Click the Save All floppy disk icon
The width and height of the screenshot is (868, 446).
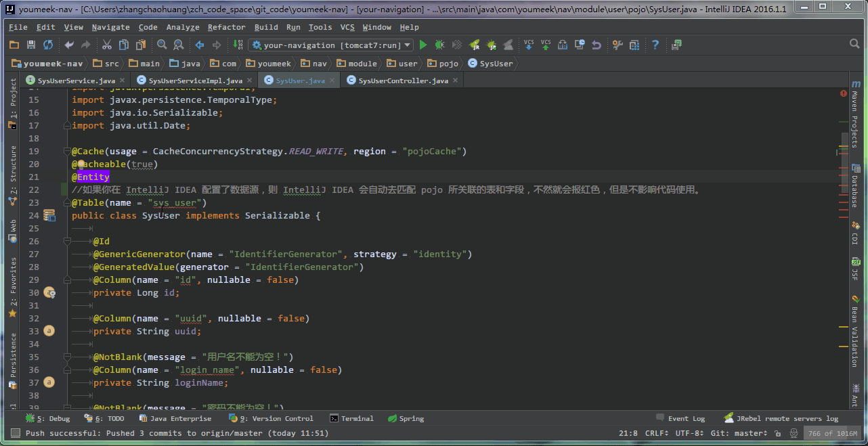30,45
